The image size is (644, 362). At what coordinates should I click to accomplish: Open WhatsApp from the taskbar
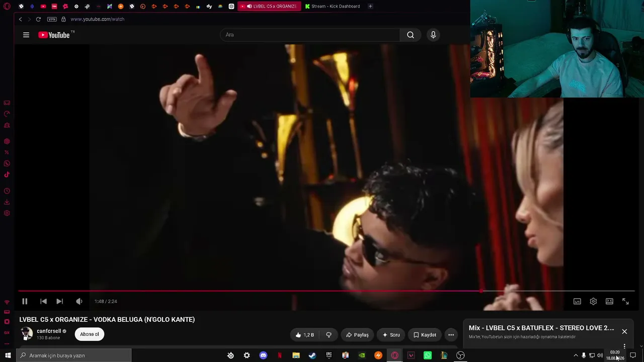[x=428, y=355]
